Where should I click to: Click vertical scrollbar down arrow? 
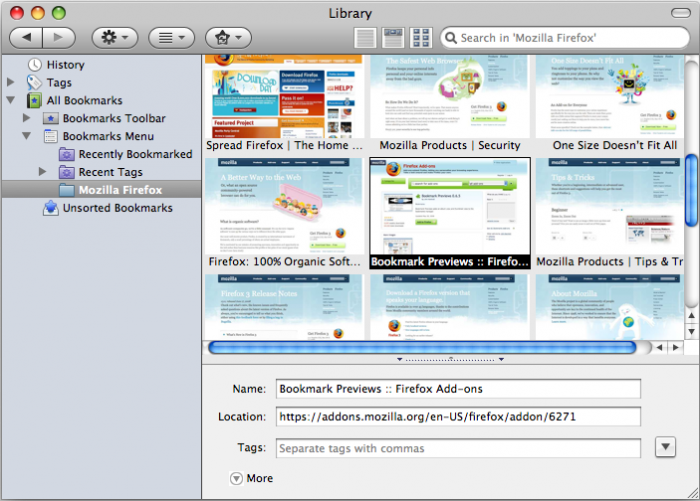(692, 332)
